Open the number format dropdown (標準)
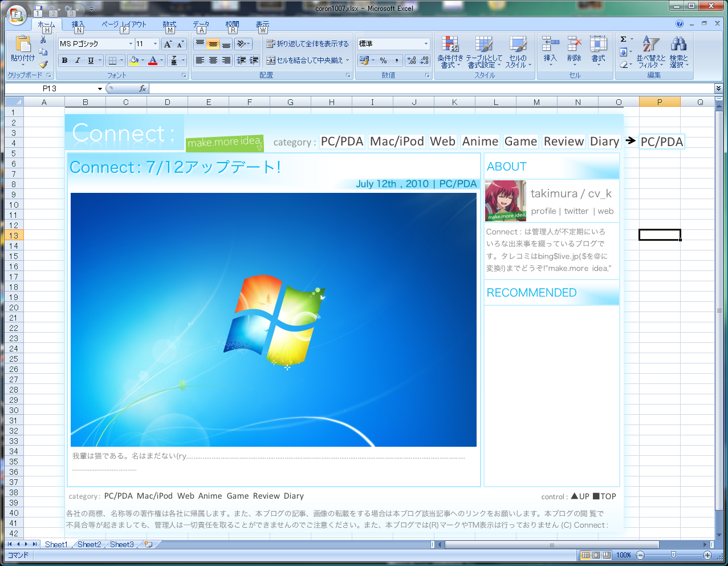 (426, 44)
